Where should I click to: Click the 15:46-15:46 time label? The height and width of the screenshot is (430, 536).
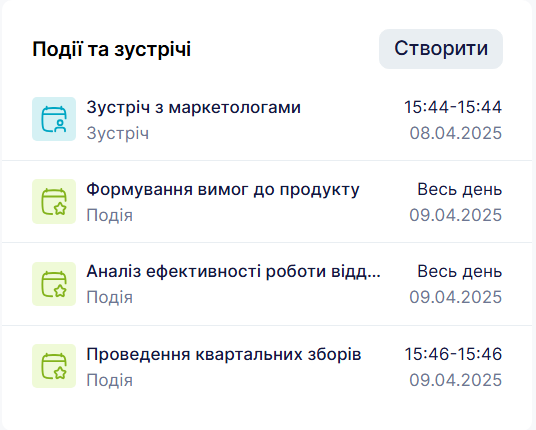(x=453, y=354)
